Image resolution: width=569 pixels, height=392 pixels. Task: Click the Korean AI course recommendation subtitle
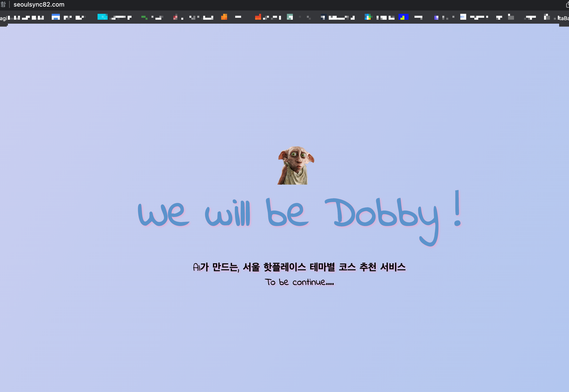pos(299,267)
